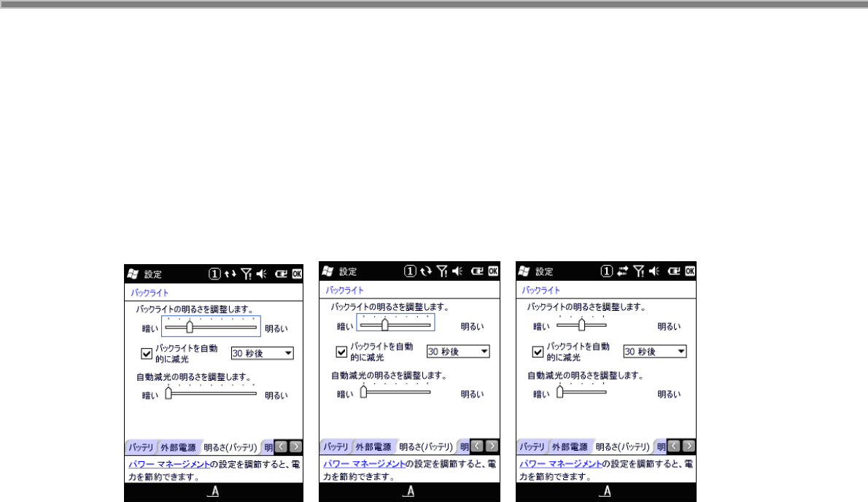Tap left-right arrows connection icon in right screenshot
The height and width of the screenshot is (502, 868).
point(623,271)
